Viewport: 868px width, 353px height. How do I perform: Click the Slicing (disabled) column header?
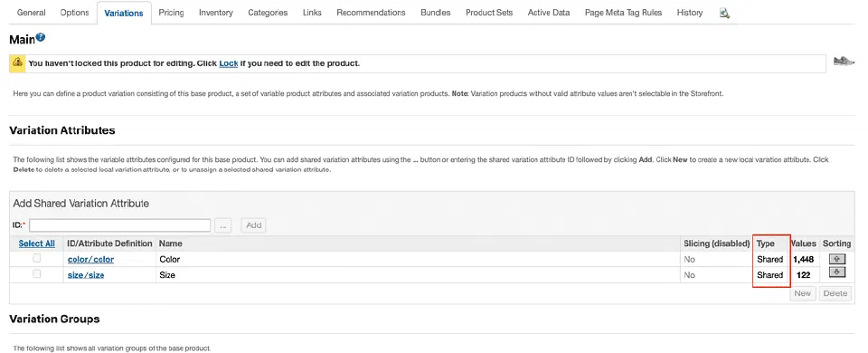(716, 243)
